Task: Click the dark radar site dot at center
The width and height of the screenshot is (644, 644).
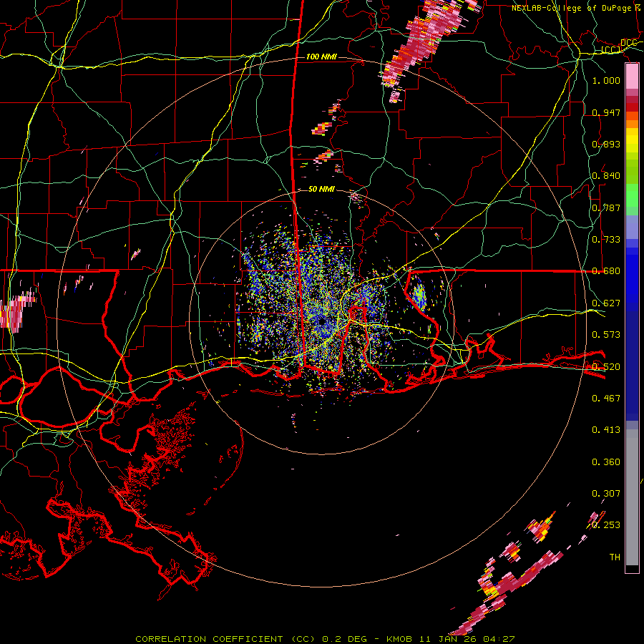Action: click(x=322, y=321)
